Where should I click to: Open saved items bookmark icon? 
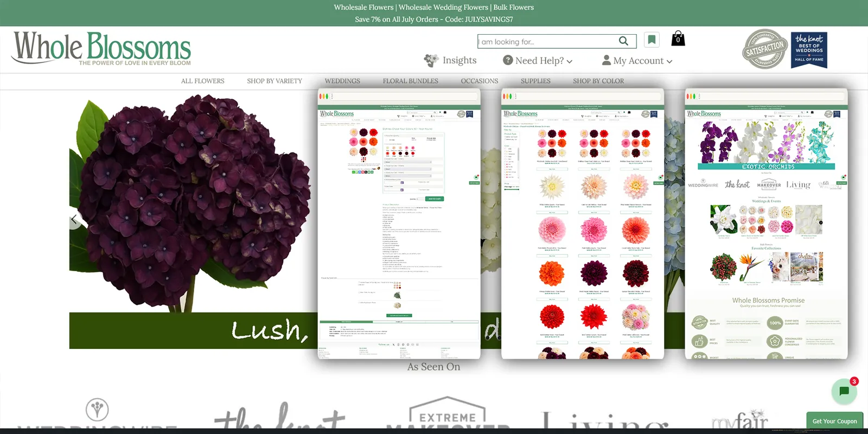(652, 40)
